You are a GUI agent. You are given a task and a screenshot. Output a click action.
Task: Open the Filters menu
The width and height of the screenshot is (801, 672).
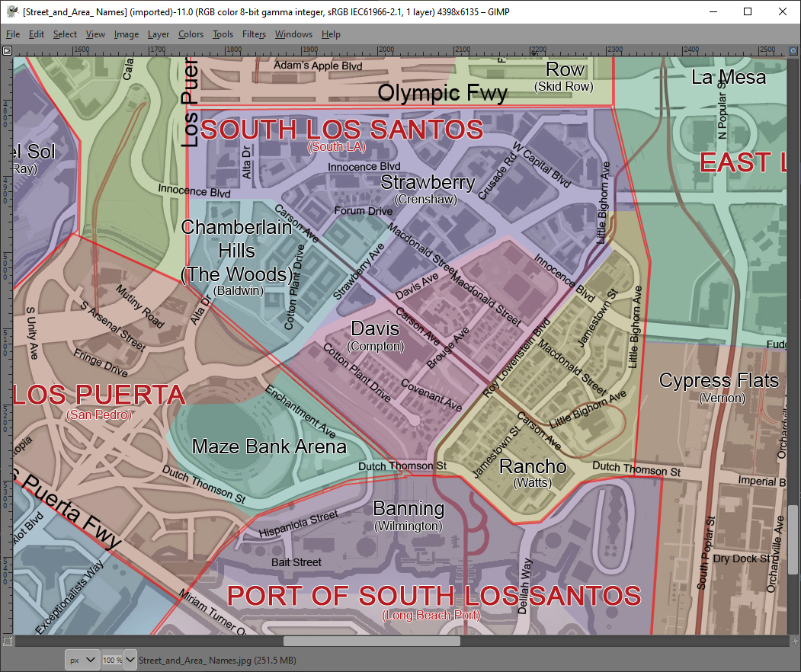click(x=254, y=34)
